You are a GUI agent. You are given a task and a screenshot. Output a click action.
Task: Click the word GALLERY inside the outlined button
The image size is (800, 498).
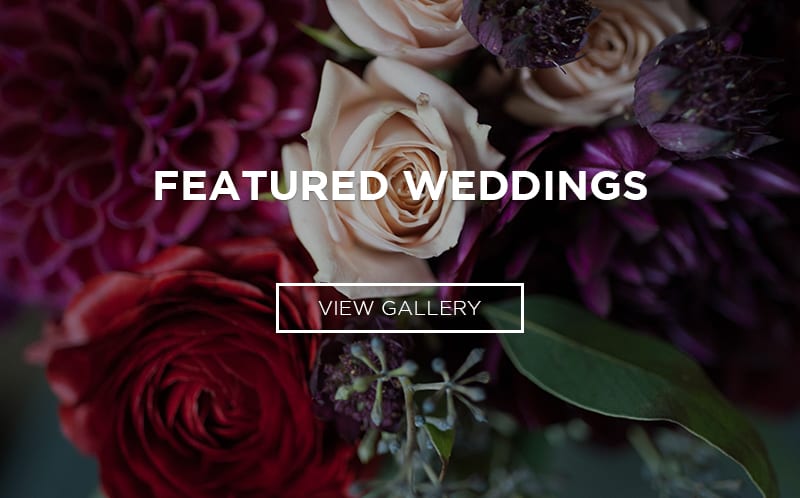(x=431, y=308)
